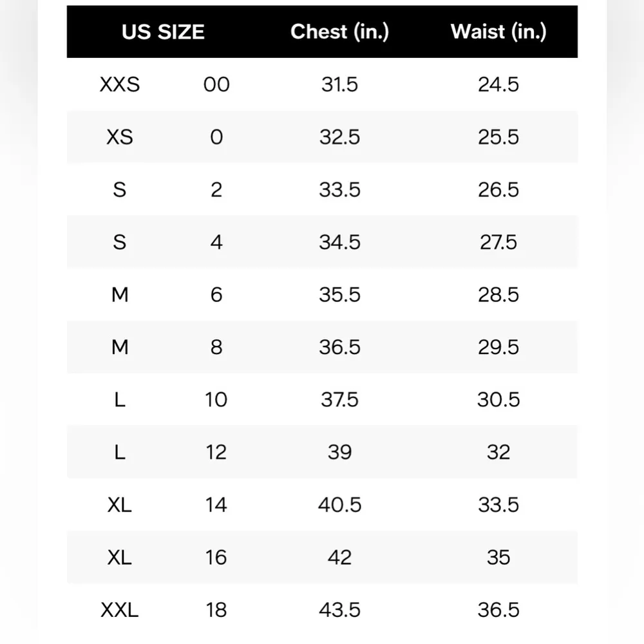Select the numeric size 6 cell

(216, 295)
